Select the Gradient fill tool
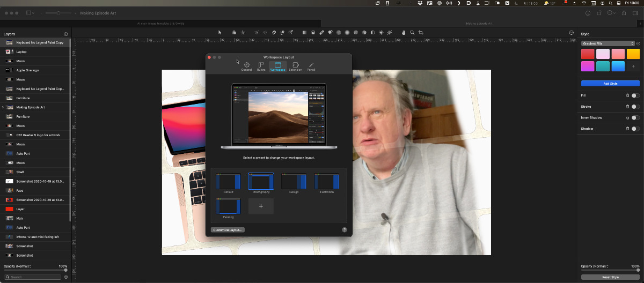This screenshot has height=283, width=644. (x=304, y=32)
